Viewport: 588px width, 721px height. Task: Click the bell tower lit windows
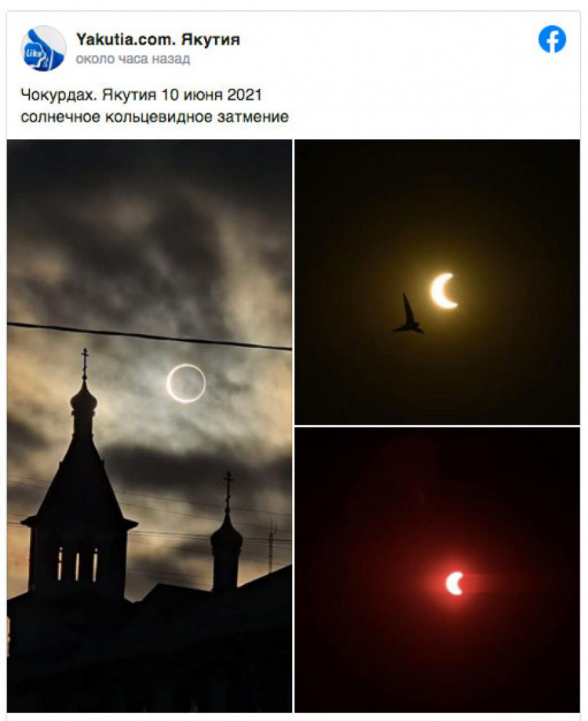(x=77, y=564)
